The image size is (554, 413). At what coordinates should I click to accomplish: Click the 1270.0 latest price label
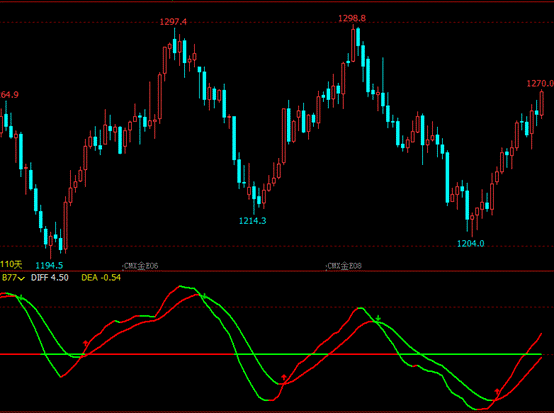(x=540, y=84)
